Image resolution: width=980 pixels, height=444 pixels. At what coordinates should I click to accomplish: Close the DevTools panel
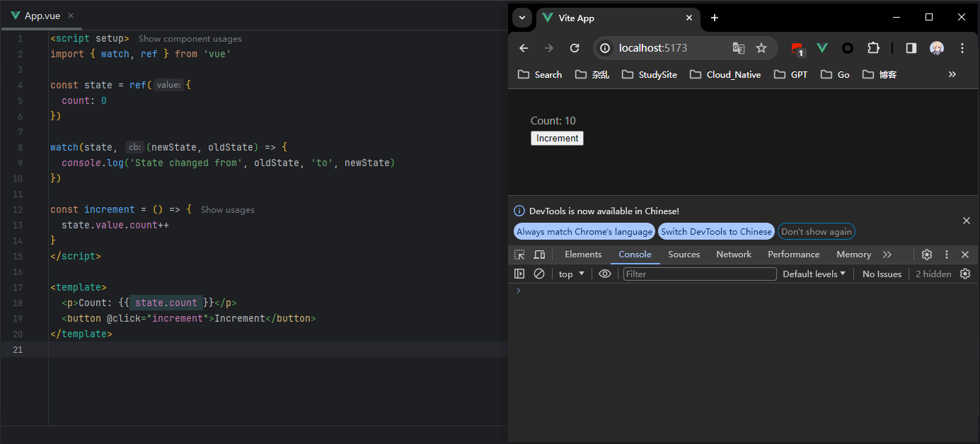click(x=965, y=255)
